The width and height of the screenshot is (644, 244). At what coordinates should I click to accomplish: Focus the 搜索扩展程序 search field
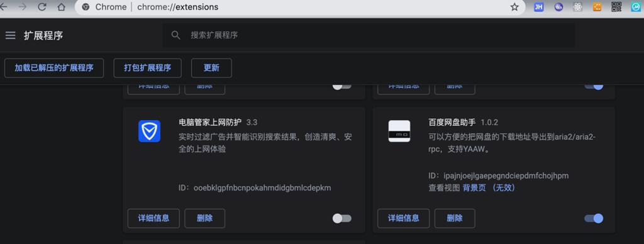point(368,35)
